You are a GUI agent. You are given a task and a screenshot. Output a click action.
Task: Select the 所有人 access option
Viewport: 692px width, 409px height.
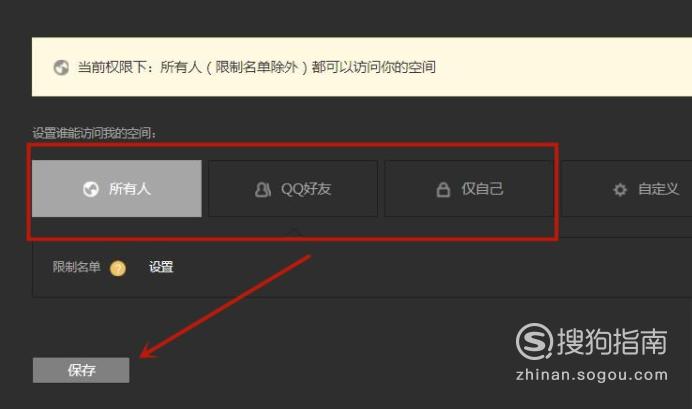[117, 188]
